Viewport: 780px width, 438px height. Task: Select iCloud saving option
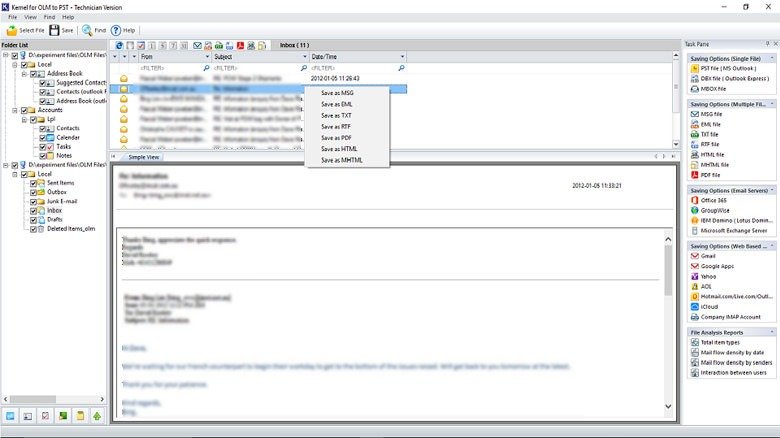(704, 307)
